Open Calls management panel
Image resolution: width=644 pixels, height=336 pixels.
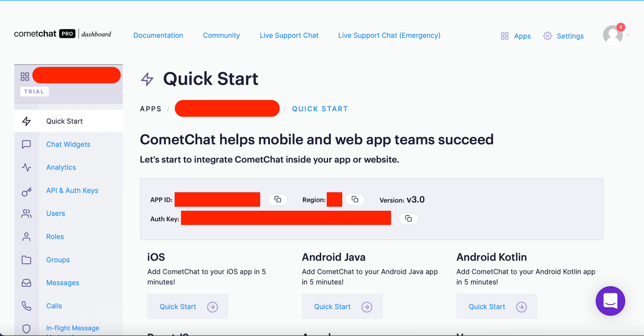point(54,306)
